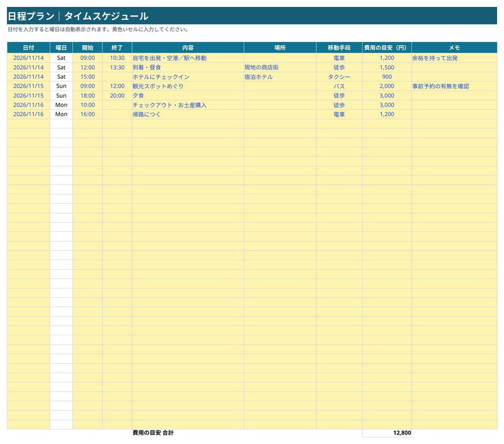504x444 pixels.
Task: Click the 18:00 start time cell
Action: pos(88,95)
